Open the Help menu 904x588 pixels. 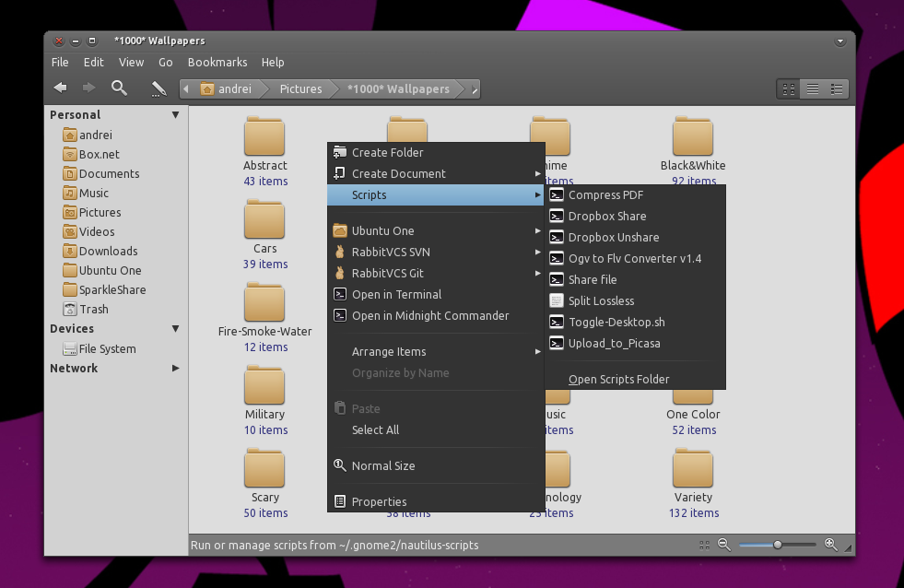tap(273, 63)
